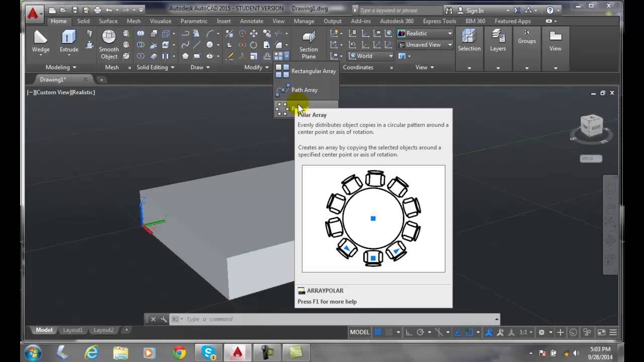Toggle the annotation monitor plus icon

coord(560,332)
